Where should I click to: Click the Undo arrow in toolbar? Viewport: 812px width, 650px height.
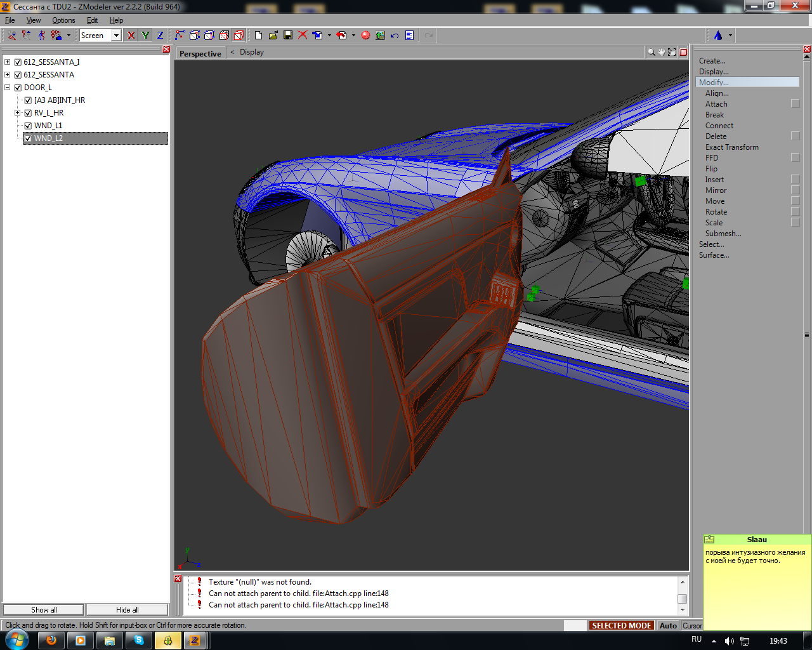pos(395,36)
